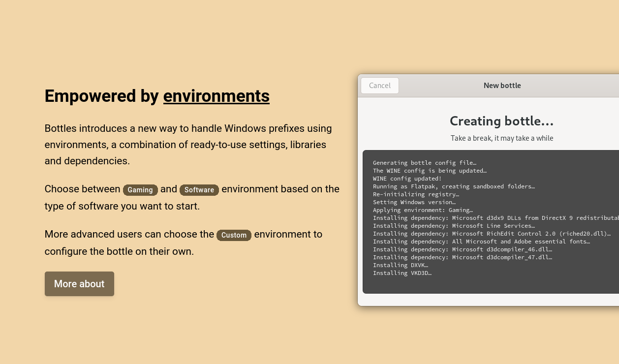
Task: Click the 'Installing VKD3D…' log line
Action: (402, 273)
